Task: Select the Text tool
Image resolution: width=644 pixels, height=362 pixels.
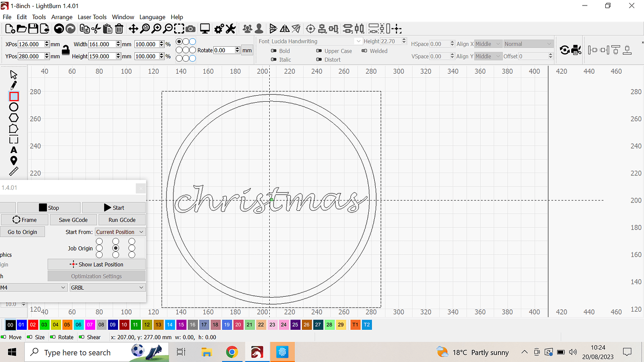Action: 14,149
